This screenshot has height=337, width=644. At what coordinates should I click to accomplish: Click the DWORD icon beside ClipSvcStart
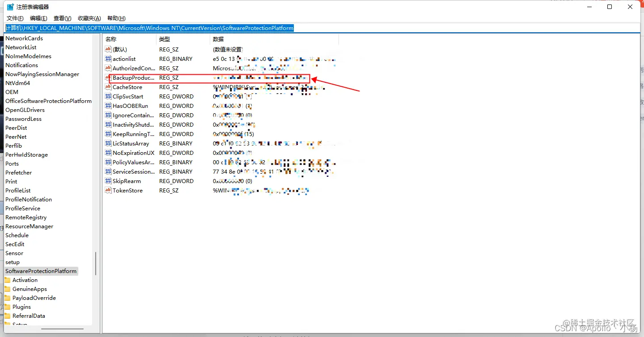tap(108, 96)
